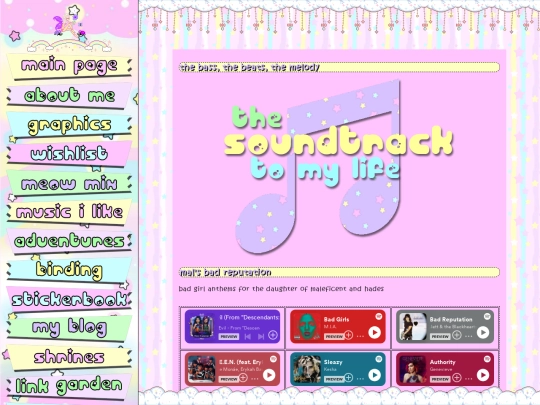Play the Sleazy track by Kesha
The height and width of the screenshot is (405, 540).
coord(374,375)
